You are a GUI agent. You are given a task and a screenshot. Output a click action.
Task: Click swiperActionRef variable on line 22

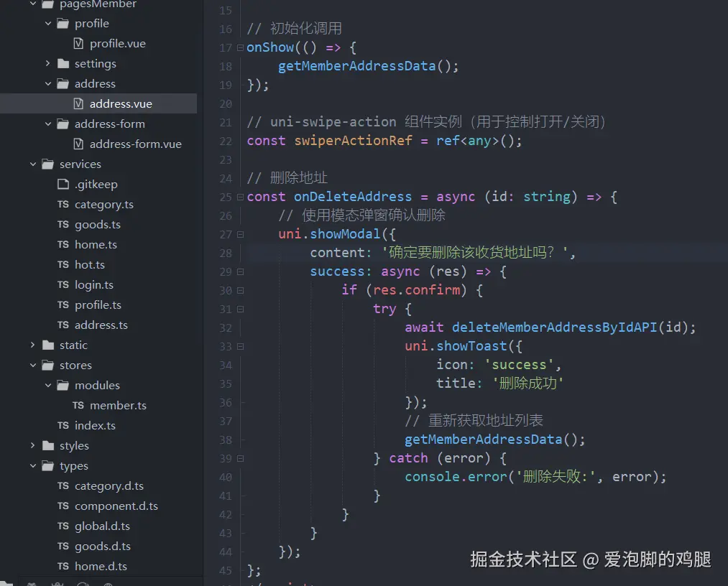pyautogui.click(x=353, y=141)
